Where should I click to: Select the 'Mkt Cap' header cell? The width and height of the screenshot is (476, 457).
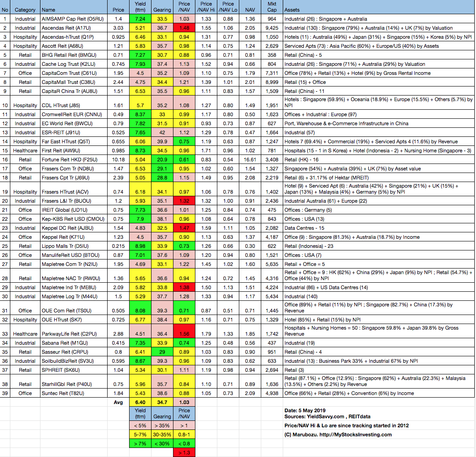pyautogui.click(x=272, y=7)
